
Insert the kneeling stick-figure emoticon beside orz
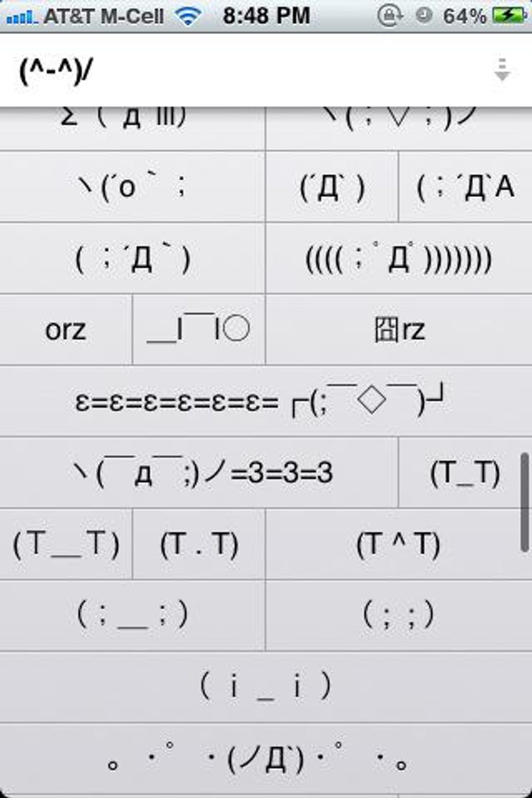click(x=199, y=330)
